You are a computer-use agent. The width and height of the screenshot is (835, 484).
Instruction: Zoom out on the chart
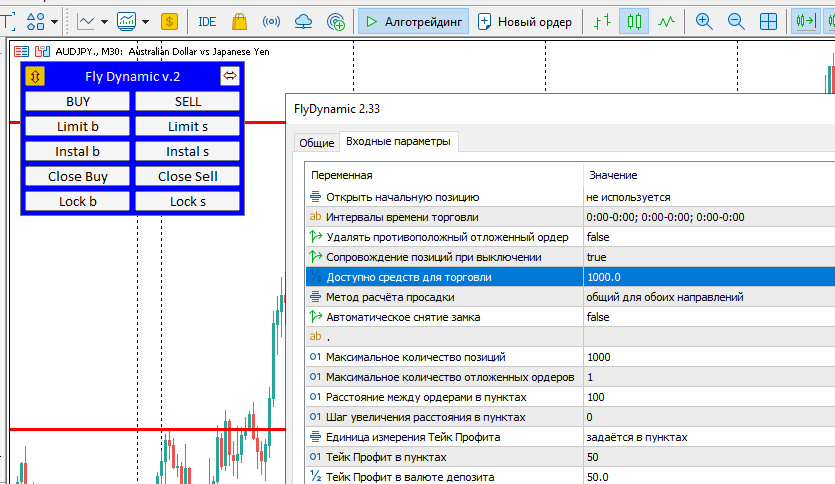[736, 21]
